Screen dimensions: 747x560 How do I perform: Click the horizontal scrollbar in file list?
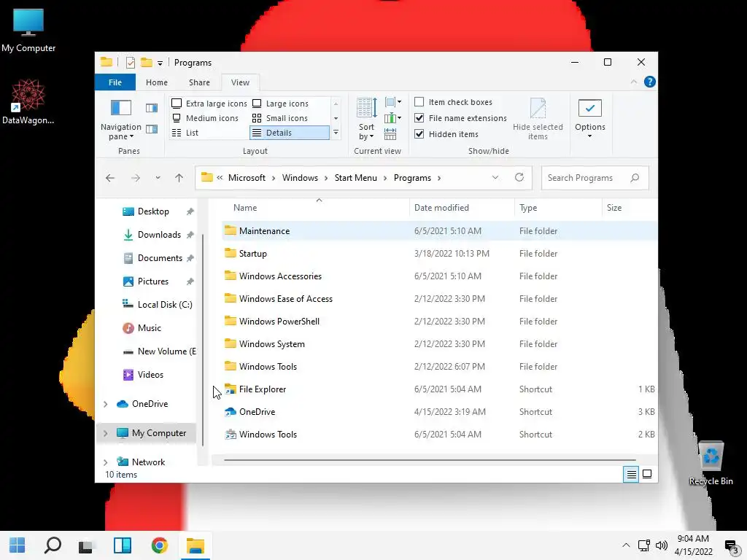pyautogui.click(x=430, y=460)
